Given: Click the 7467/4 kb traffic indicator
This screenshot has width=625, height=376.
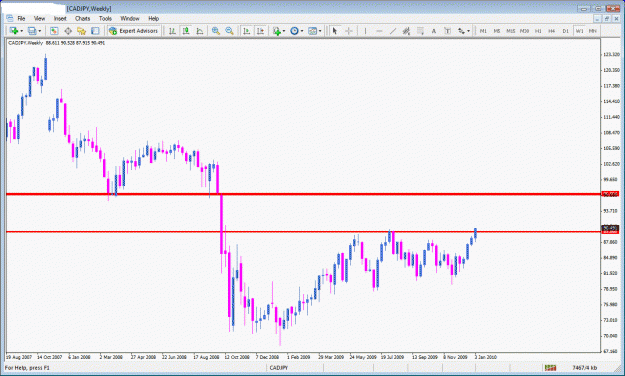Looking at the screenshot, I should pyautogui.click(x=584, y=368).
